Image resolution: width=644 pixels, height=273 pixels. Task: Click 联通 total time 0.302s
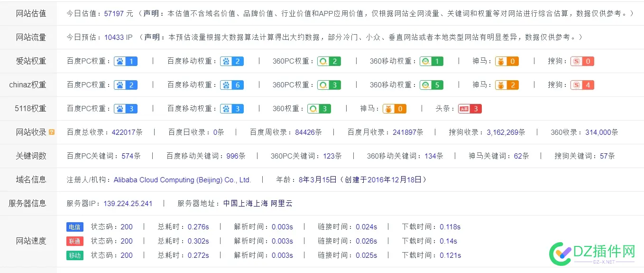(198, 241)
